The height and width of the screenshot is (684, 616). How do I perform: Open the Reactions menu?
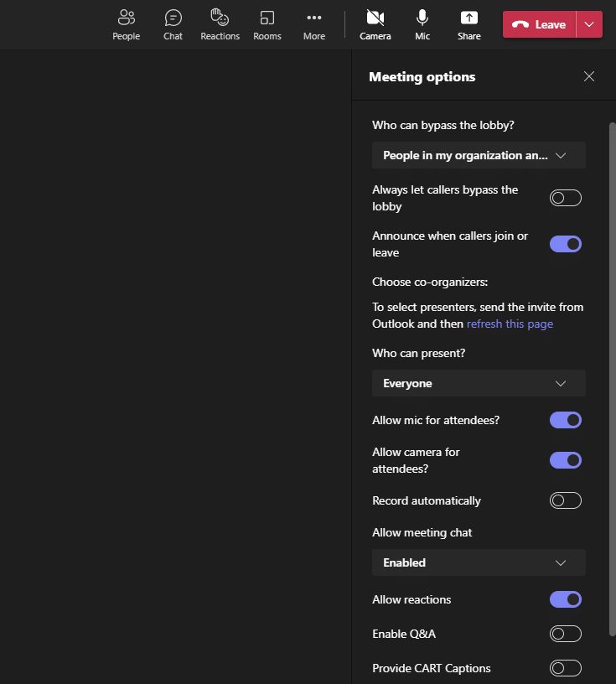(x=220, y=23)
